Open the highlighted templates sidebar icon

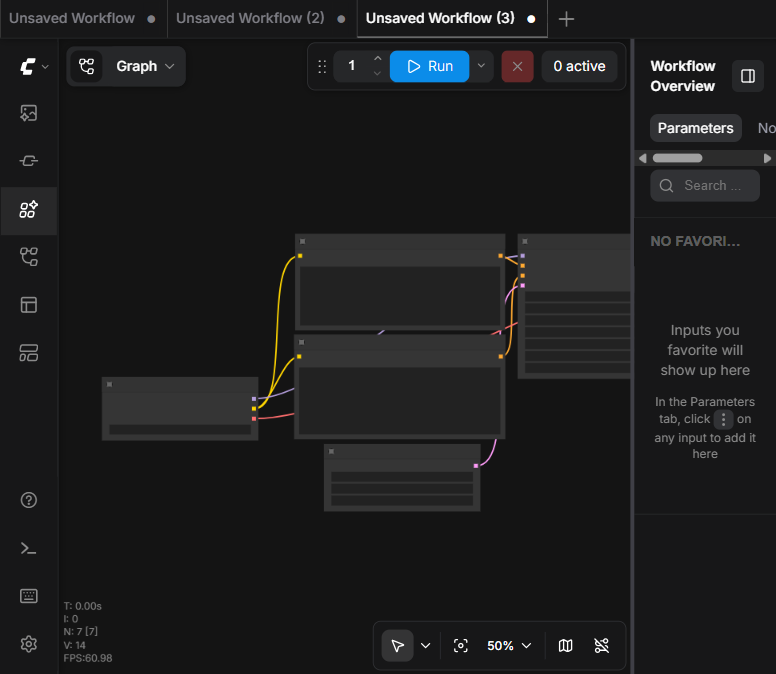[x=29, y=210]
